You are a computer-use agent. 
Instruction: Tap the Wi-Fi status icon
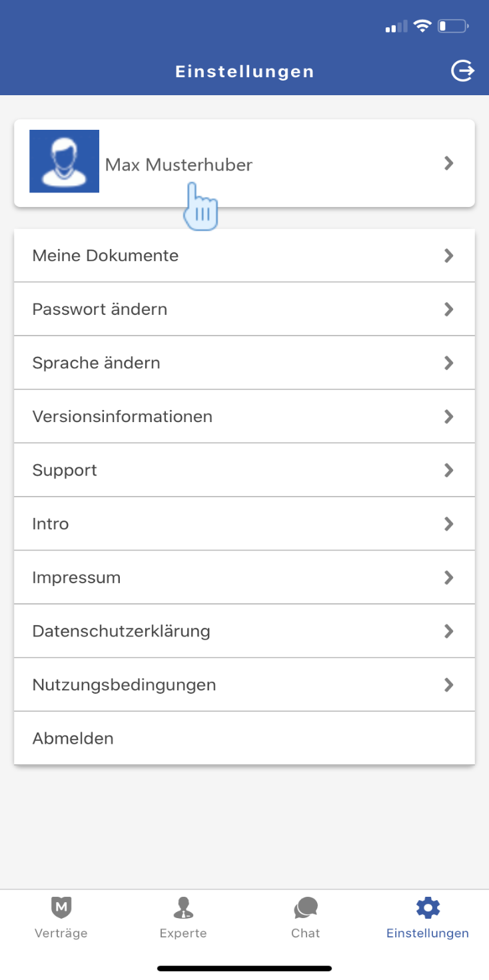tap(422, 26)
